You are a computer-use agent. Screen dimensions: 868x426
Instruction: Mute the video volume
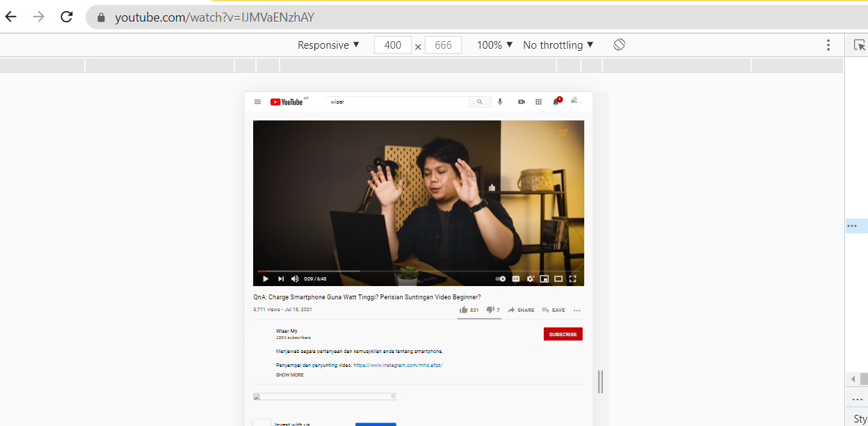295,278
